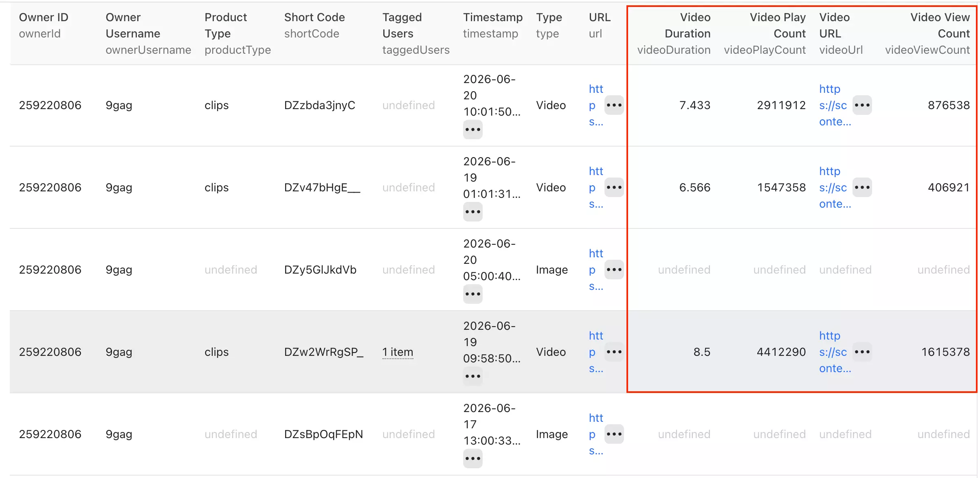Viewport: 980px width, 478px height.
Task: Click video play count 2911912
Action: (x=781, y=105)
